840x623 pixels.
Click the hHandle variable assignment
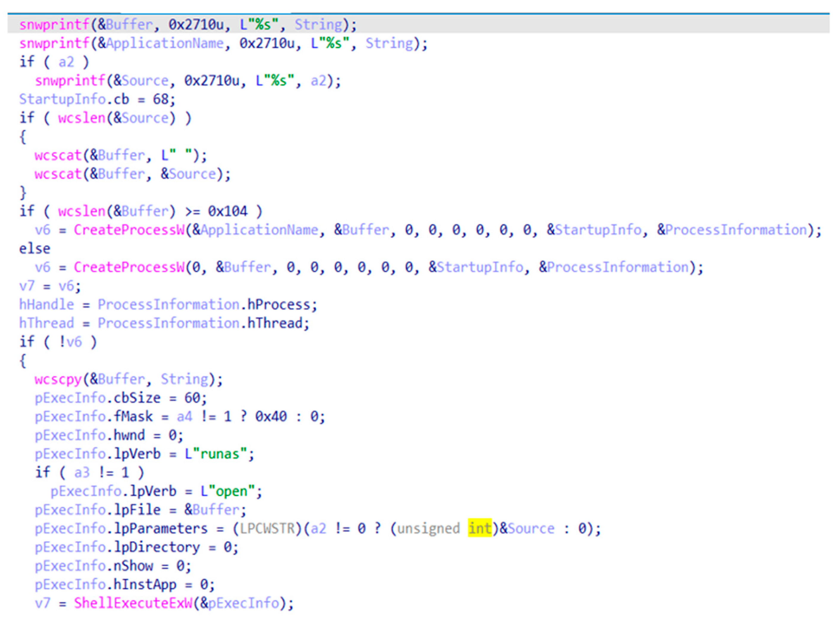coord(46,305)
